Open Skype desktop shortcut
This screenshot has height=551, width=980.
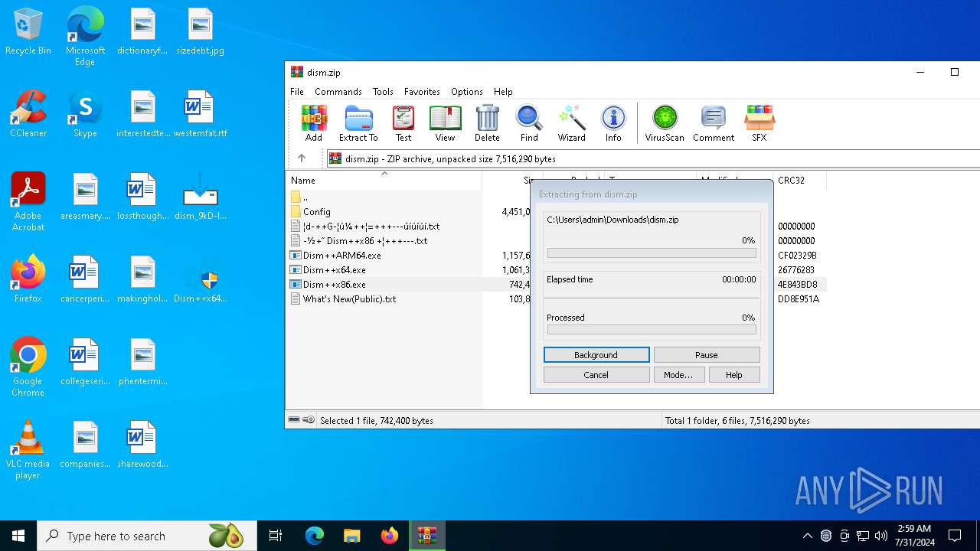(85, 115)
